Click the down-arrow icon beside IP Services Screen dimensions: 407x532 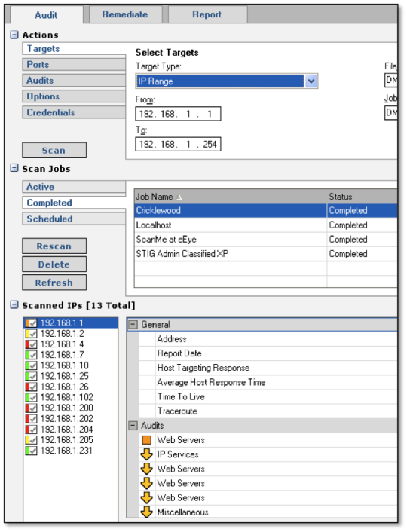click(147, 454)
